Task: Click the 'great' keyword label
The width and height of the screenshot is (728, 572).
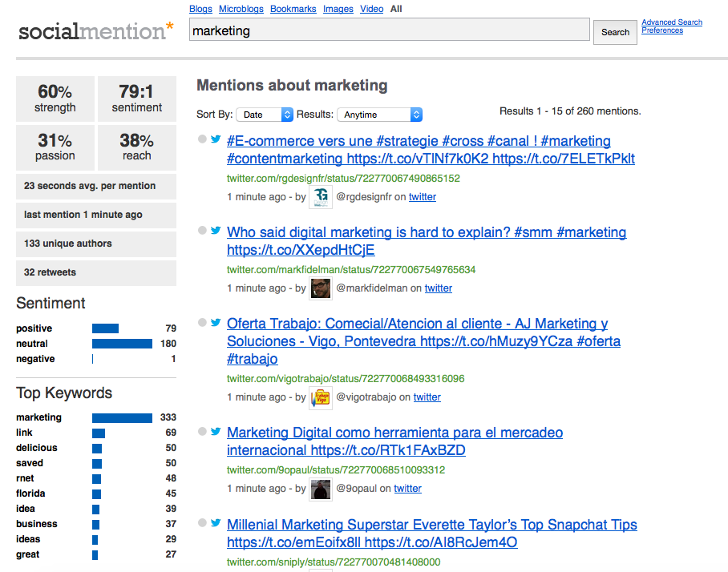Action: tap(28, 554)
